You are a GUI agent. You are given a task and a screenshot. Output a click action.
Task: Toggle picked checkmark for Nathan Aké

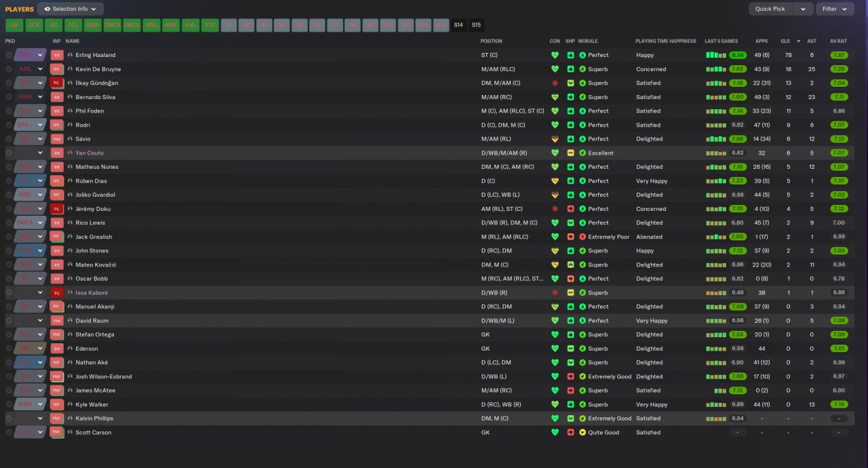9,362
